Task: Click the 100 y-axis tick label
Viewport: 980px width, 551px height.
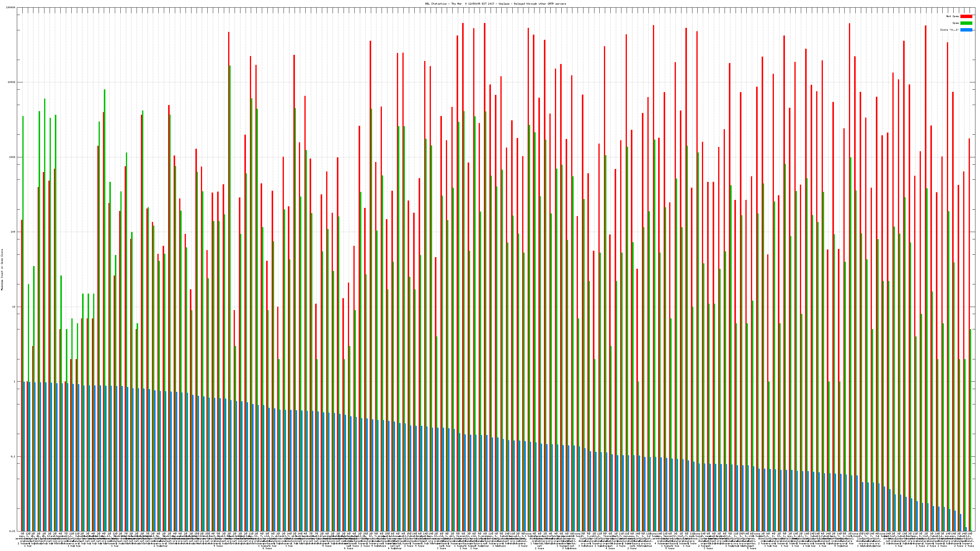Action: (x=13, y=232)
